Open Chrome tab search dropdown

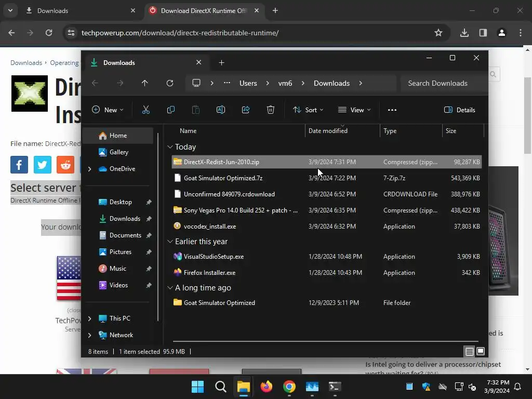pos(10,10)
